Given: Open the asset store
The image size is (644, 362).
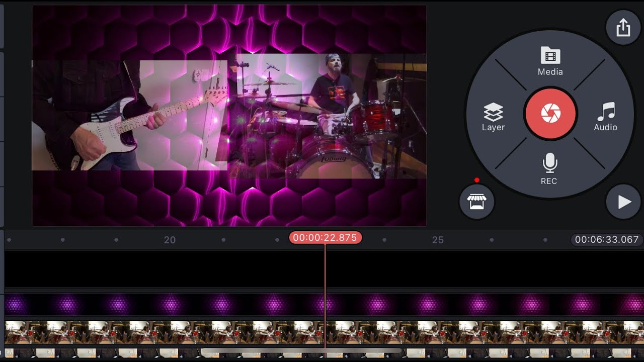Looking at the screenshot, I should click(477, 202).
